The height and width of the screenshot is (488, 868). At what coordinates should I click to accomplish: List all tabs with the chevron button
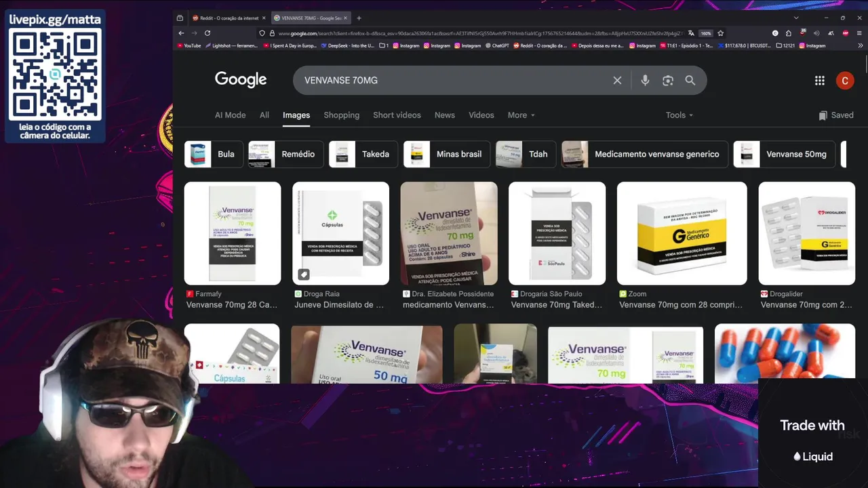click(796, 18)
